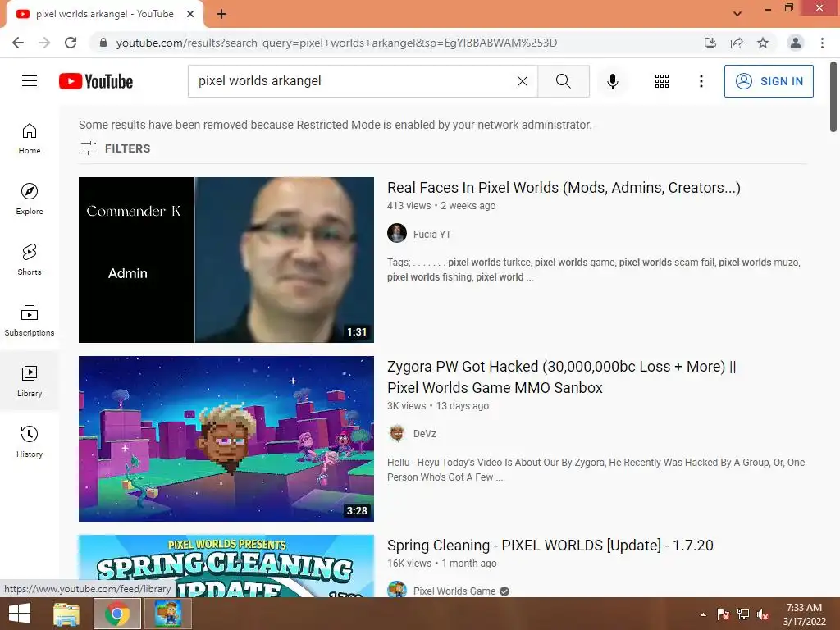Click the muted volume tray icon
The image size is (840, 630).
pos(763,614)
